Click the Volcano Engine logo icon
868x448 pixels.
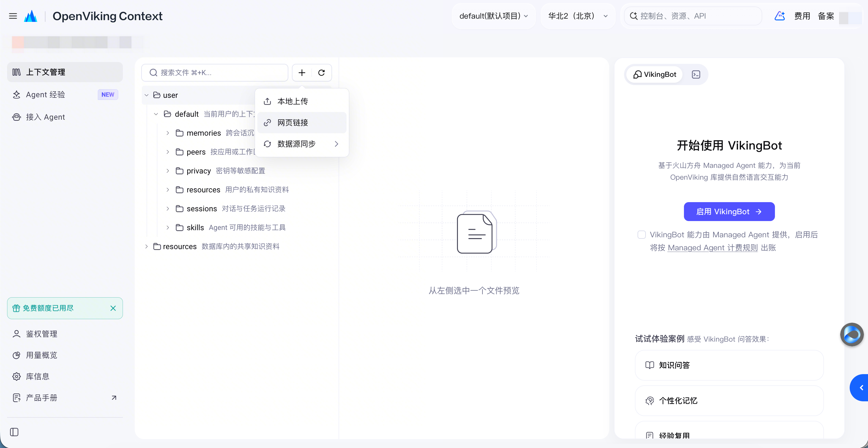(31, 16)
